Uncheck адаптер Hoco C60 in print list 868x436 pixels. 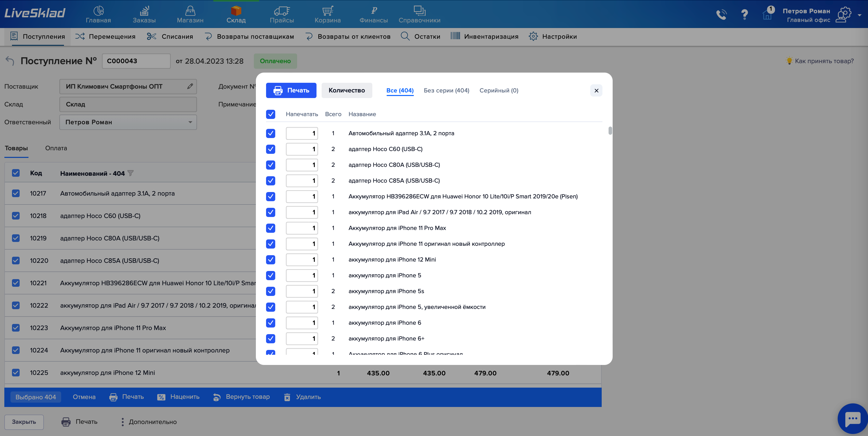[x=271, y=149]
